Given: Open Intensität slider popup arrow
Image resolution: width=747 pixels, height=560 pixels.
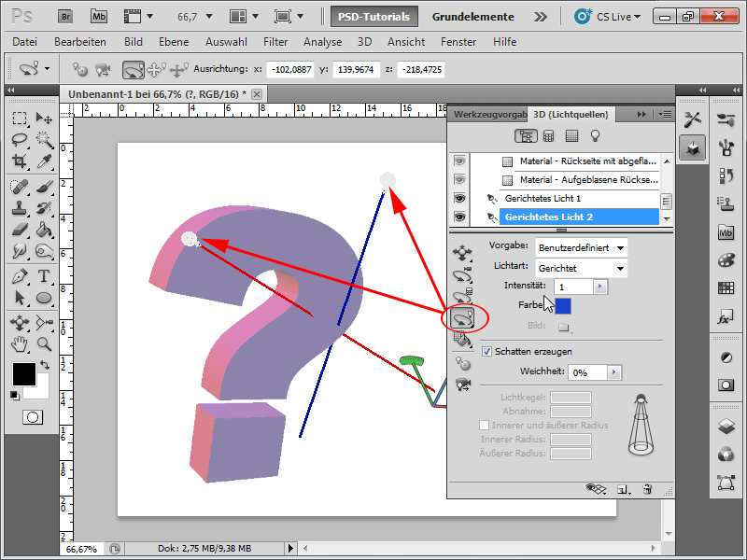Looking at the screenshot, I should (599, 287).
